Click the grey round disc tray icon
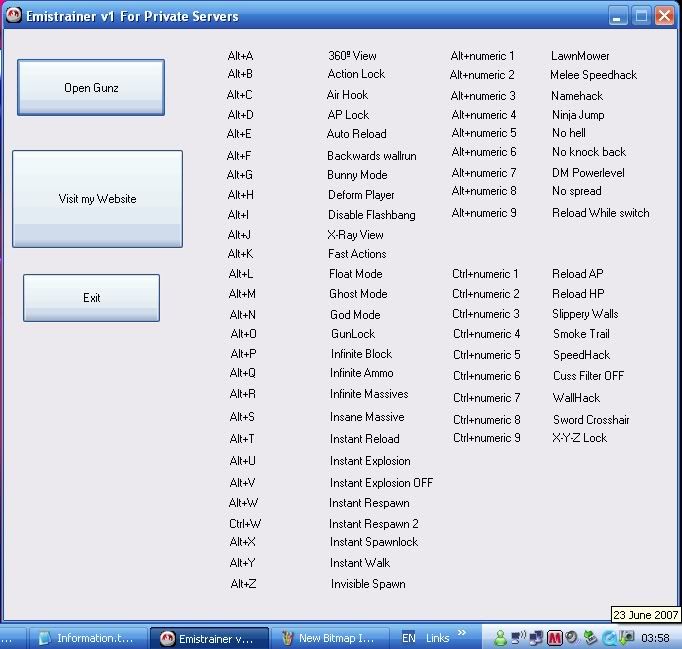The image size is (682, 649). 572,637
